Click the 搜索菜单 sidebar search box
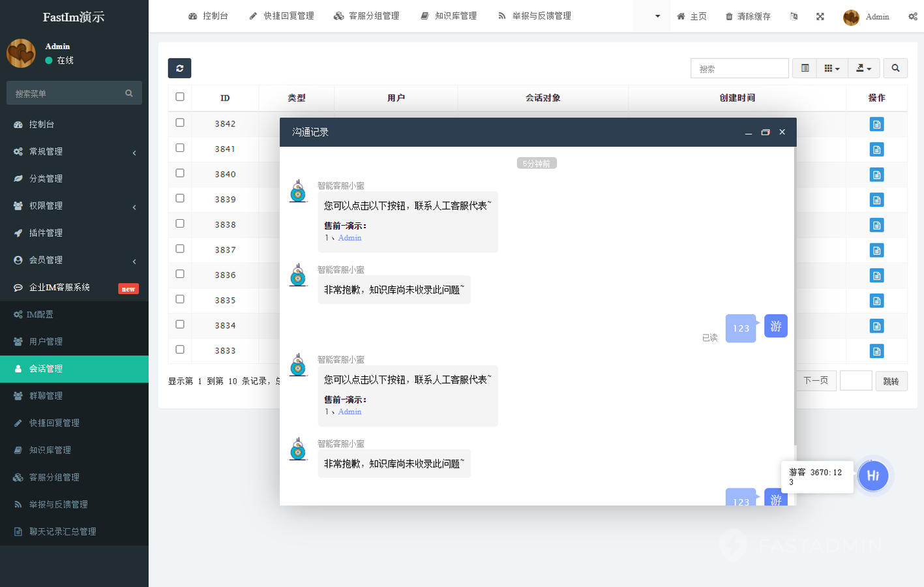Screen dimensions: 924x587 [68, 93]
